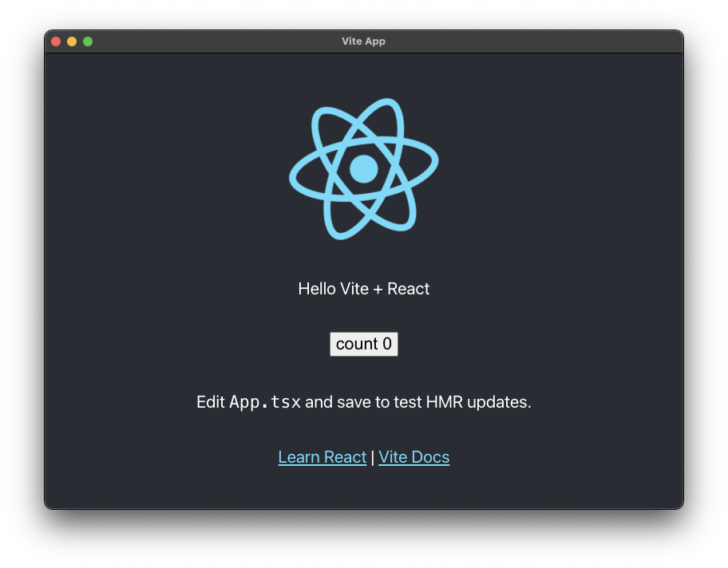Image resolution: width=728 pixels, height=568 pixels.
Task: Close the Vite App window
Action: [56, 41]
